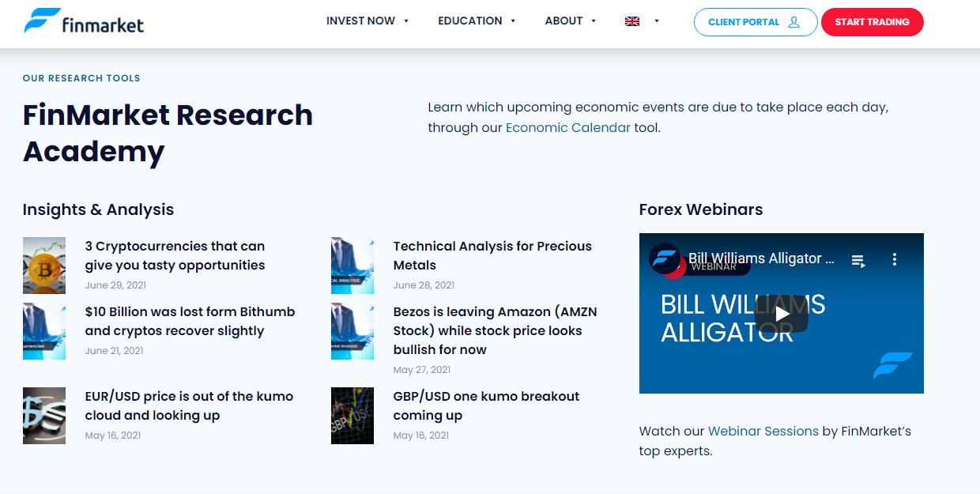Click the FinMarket channel avatar on video
The image size is (980, 494).
click(x=665, y=259)
